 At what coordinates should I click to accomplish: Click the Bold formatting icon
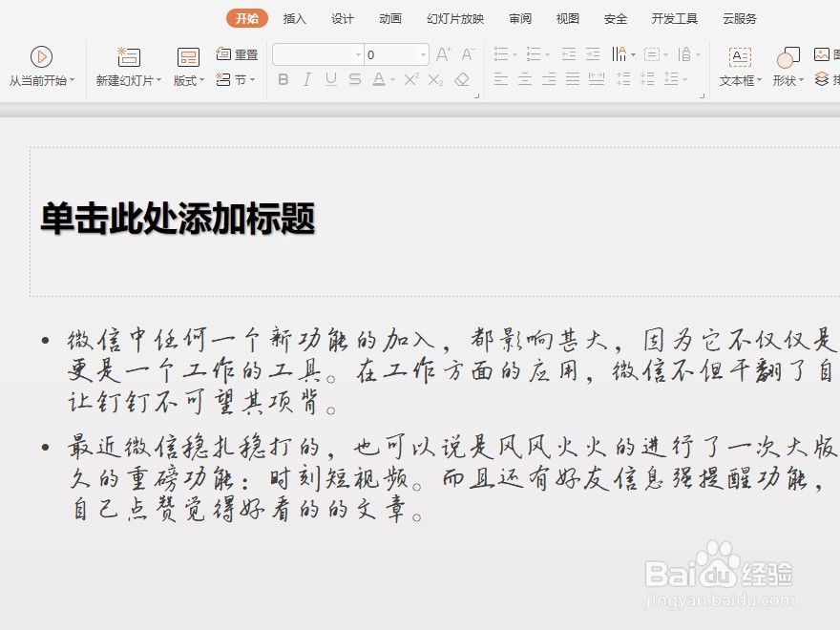tap(283, 80)
